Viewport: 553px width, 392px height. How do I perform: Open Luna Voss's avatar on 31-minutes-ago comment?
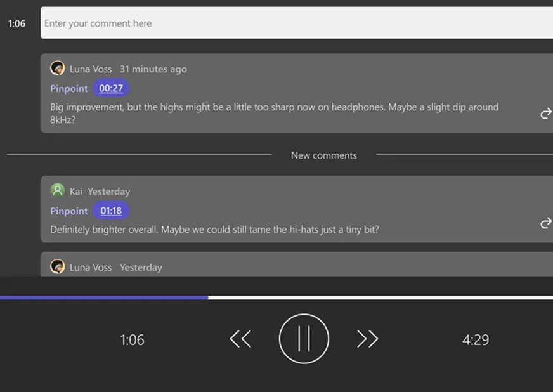[x=58, y=69]
